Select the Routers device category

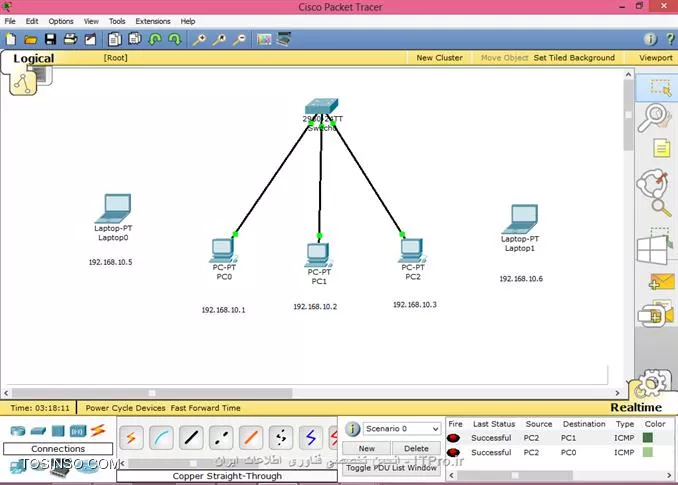click(x=18, y=431)
